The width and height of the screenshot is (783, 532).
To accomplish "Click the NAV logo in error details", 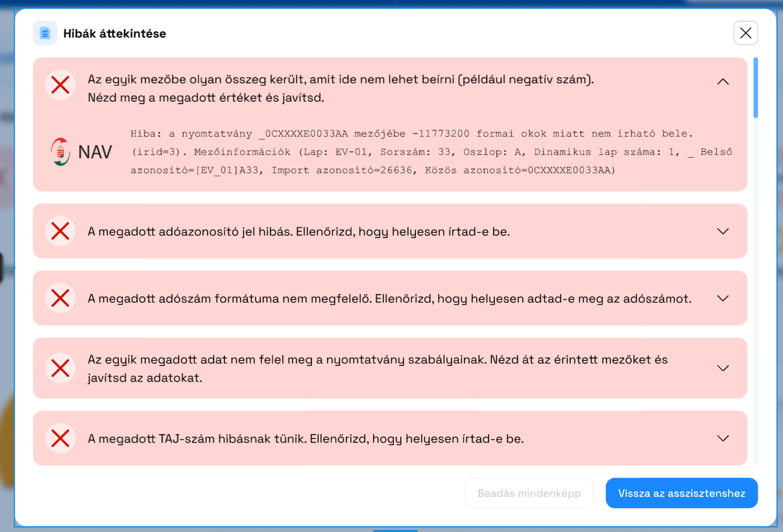I will [x=81, y=152].
